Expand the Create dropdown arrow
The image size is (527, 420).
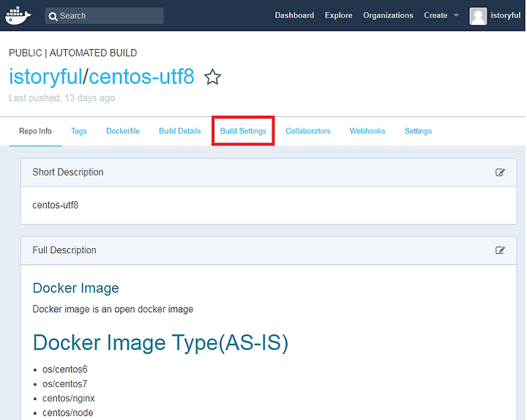pyautogui.click(x=456, y=15)
